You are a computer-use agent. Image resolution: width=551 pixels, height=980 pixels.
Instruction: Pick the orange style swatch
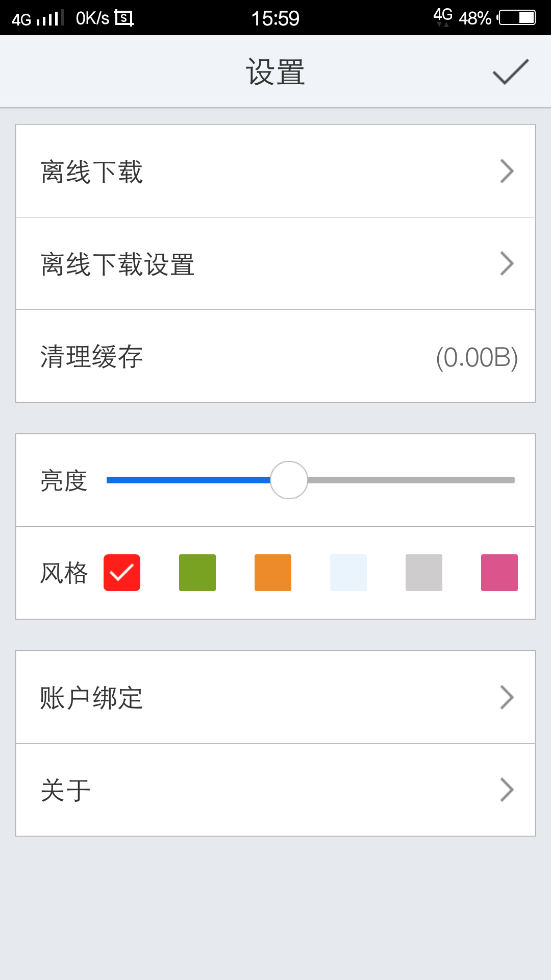[273, 573]
